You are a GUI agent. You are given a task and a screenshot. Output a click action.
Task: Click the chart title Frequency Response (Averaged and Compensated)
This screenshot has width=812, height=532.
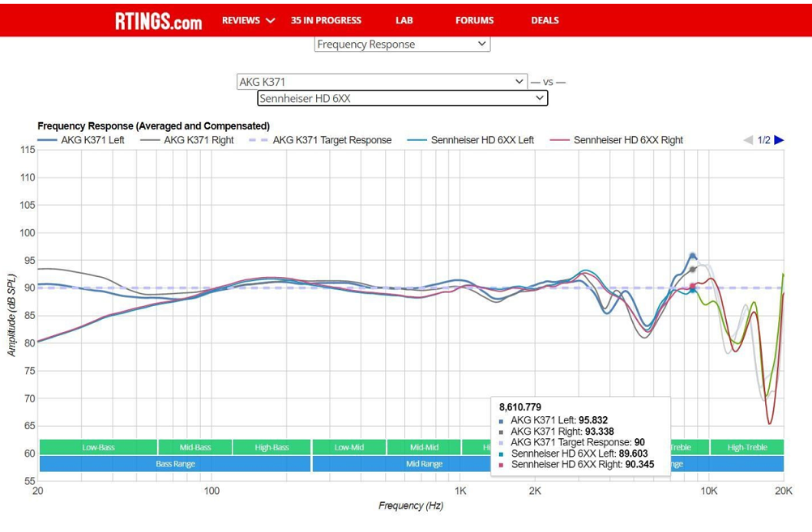point(153,126)
